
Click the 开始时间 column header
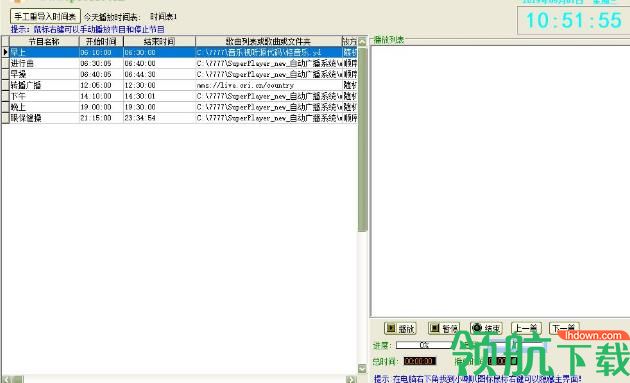click(x=101, y=41)
